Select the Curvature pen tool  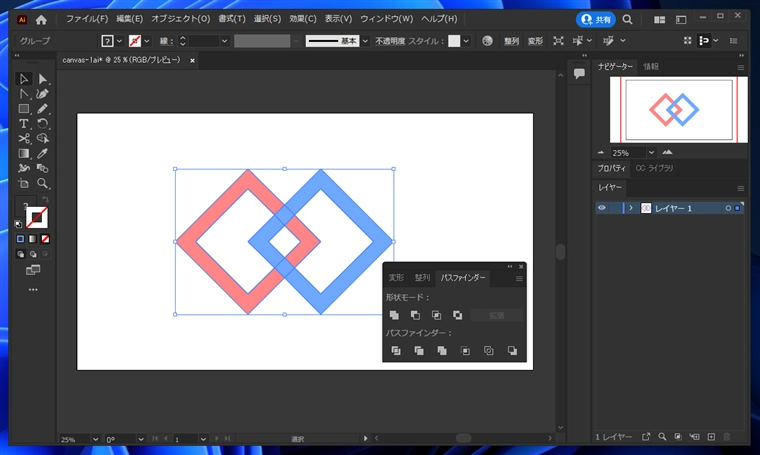[42, 94]
